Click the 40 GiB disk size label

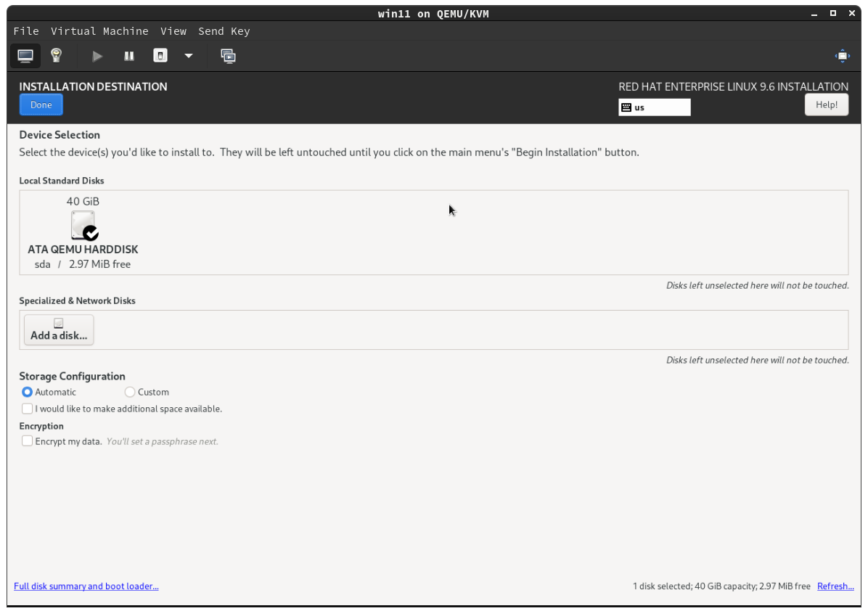tap(83, 202)
